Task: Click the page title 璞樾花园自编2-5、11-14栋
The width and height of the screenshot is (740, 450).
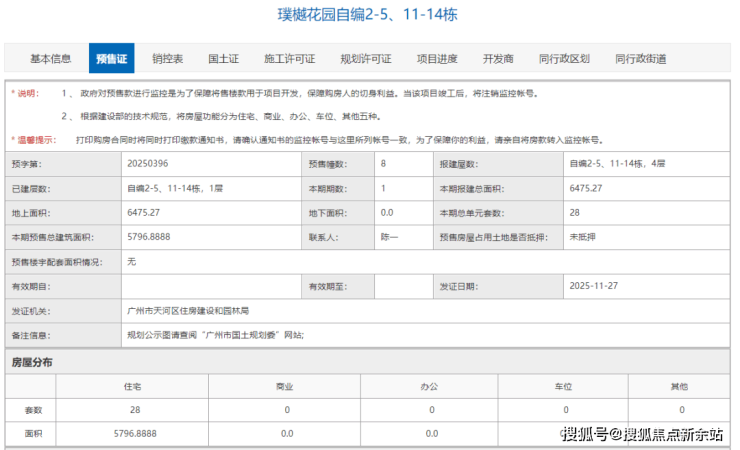Action: point(369,16)
